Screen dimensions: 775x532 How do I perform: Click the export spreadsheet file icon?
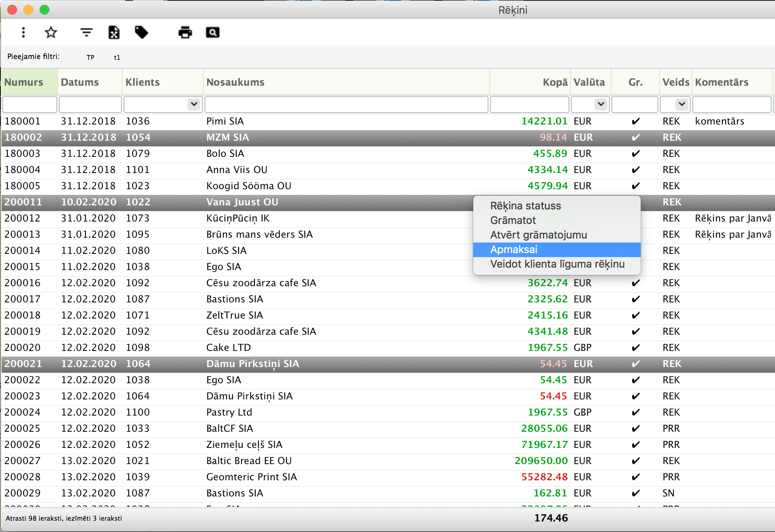click(114, 32)
